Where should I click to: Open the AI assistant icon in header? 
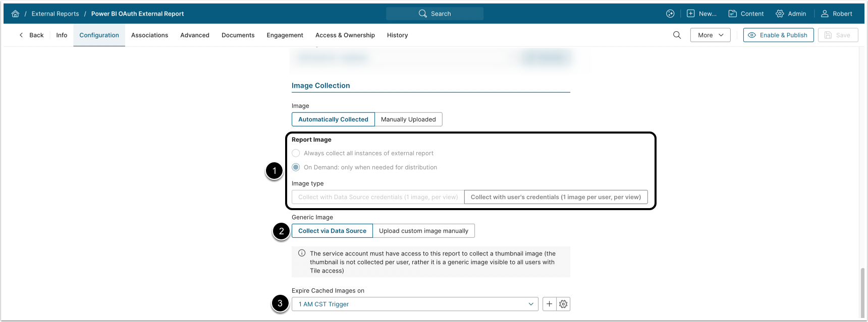(x=670, y=14)
